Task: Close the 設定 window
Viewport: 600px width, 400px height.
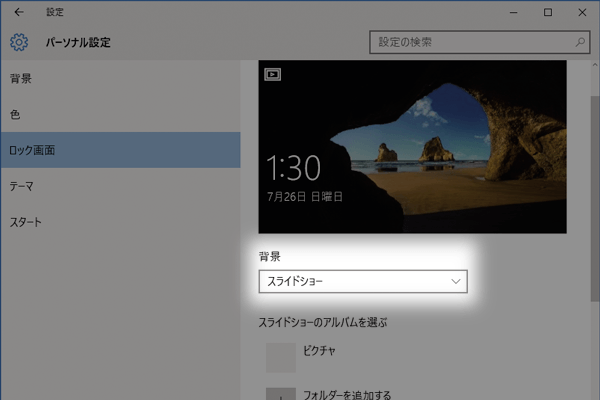Action: (x=582, y=12)
